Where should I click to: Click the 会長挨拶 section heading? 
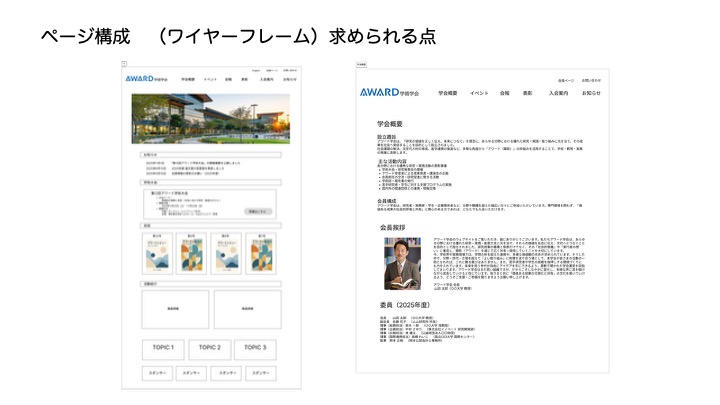point(393,227)
